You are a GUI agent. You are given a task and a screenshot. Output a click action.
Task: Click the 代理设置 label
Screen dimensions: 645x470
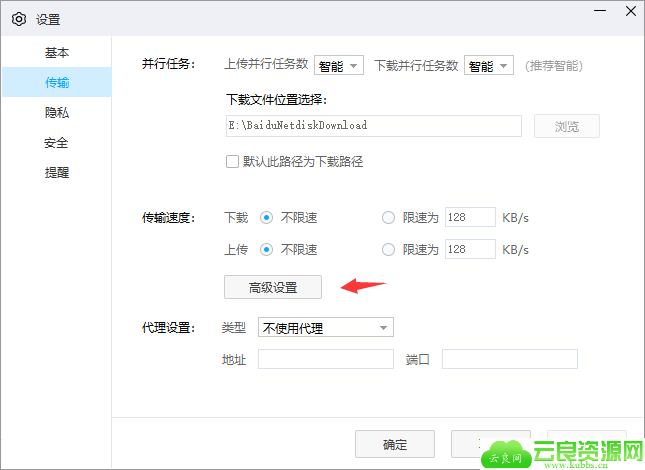coord(168,328)
